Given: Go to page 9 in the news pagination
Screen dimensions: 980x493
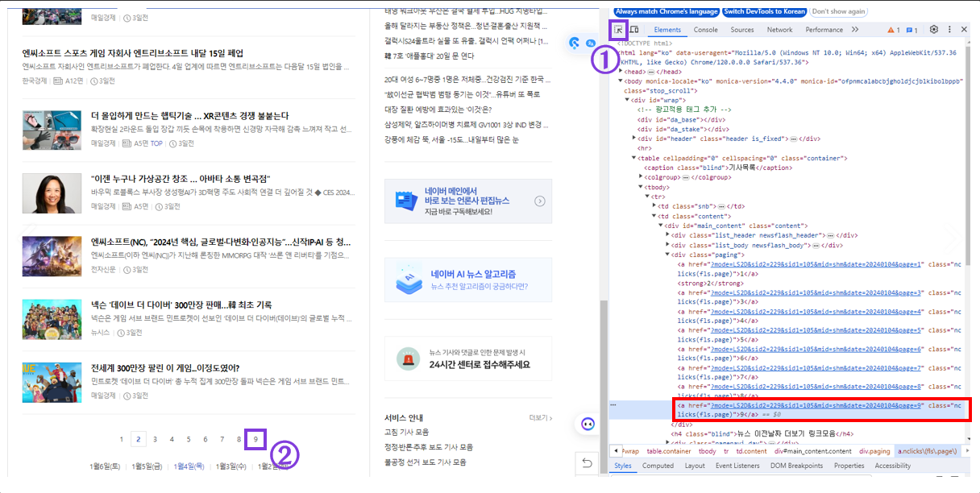Looking at the screenshot, I should pos(255,439).
